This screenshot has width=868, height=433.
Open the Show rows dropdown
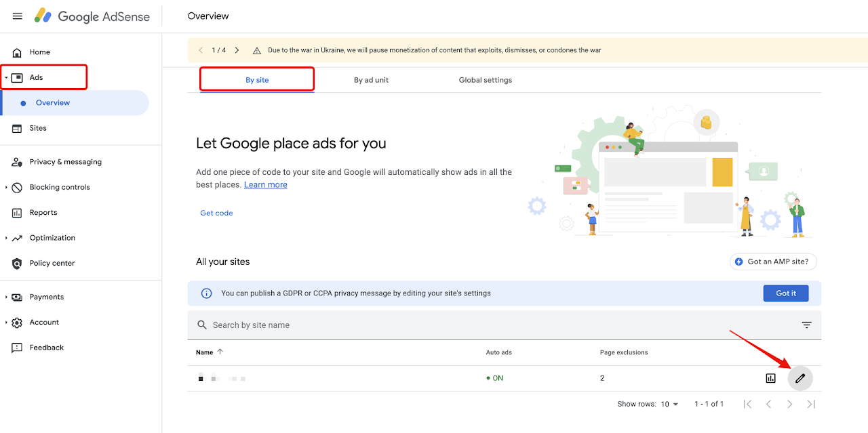(669, 404)
